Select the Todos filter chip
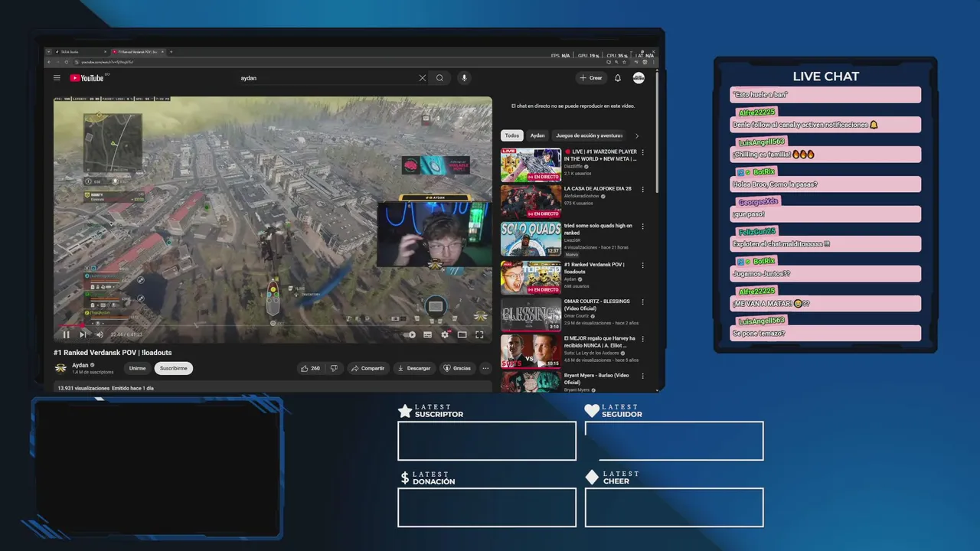Screen dimensions: 980x551 [x=512, y=135]
